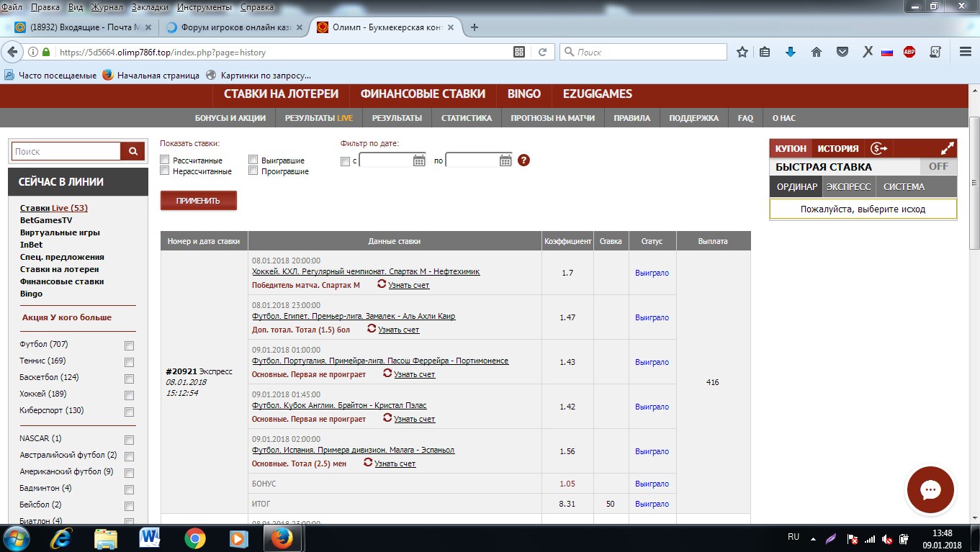The width and height of the screenshot is (980, 552).
Task: Select the Система bet type tab
Action: tap(904, 186)
